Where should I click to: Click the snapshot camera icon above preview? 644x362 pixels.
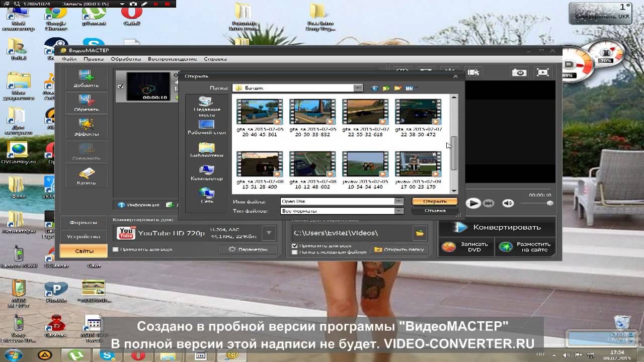(519, 72)
